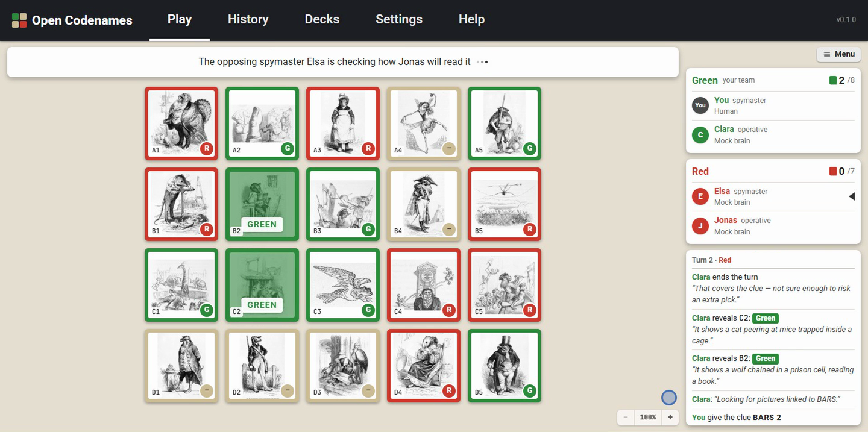Click the Red team score square icon
This screenshot has height=432, width=868.
coord(833,171)
